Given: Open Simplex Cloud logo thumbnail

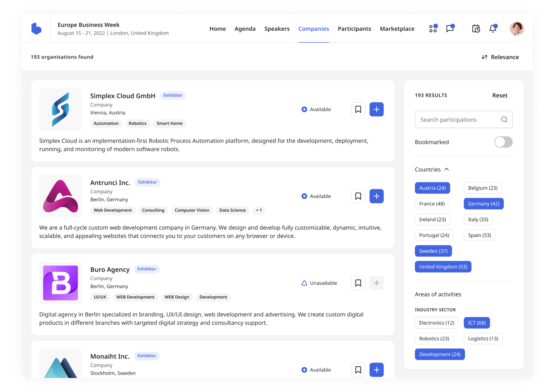Looking at the screenshot, I should (x=60, y=109).
